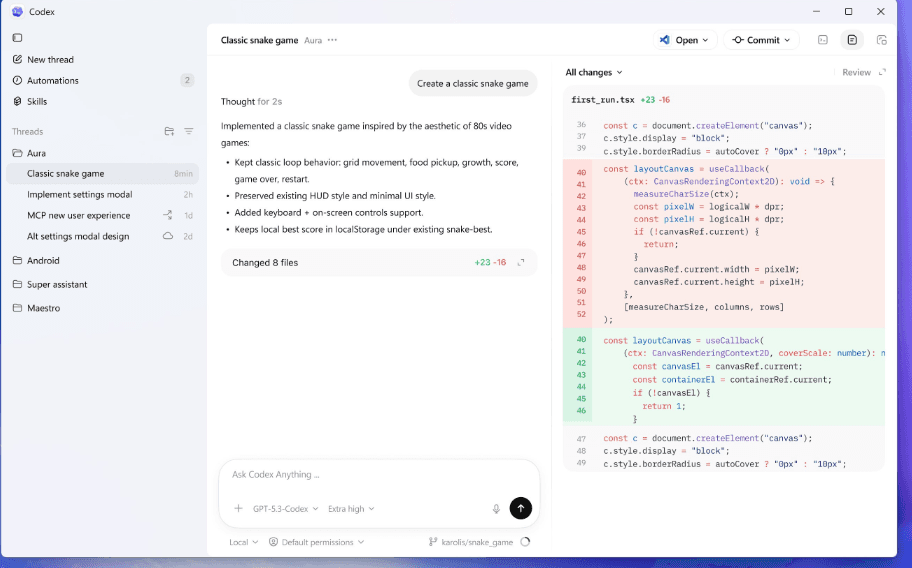Viewport: 912px width, 568px height.
Task: Expand the Thought for 2s section
Action: [251, 101]
